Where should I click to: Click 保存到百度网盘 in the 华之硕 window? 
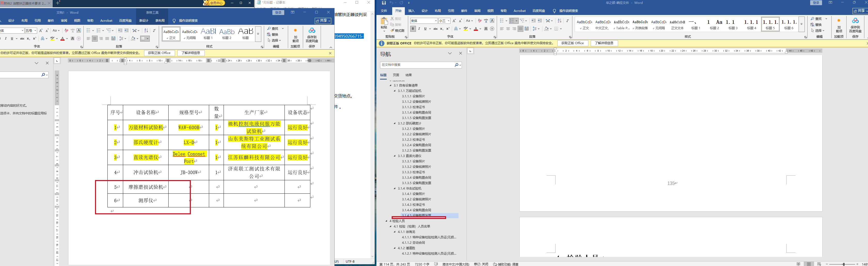pyautogui.click(x=855, y=25)
